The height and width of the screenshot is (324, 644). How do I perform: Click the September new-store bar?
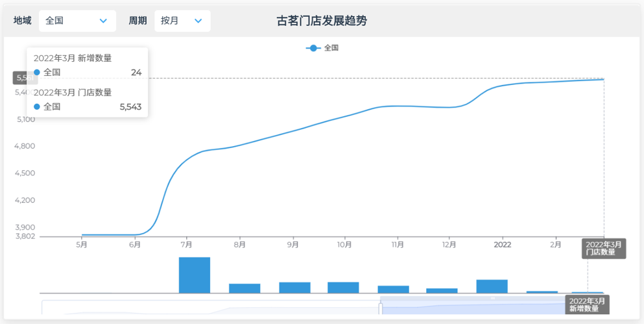294,288
